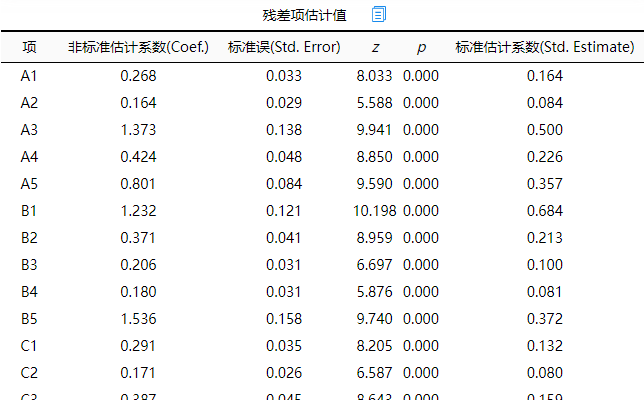Click the B1 row label
This screenshot has width=644, height=400.
[29, 210]
